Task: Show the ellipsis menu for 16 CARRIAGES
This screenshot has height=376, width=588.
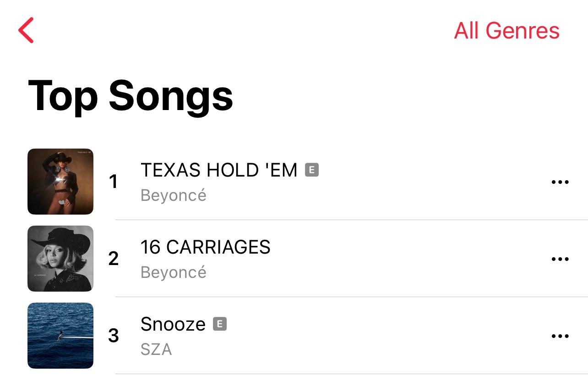Action: click(560, 259)
